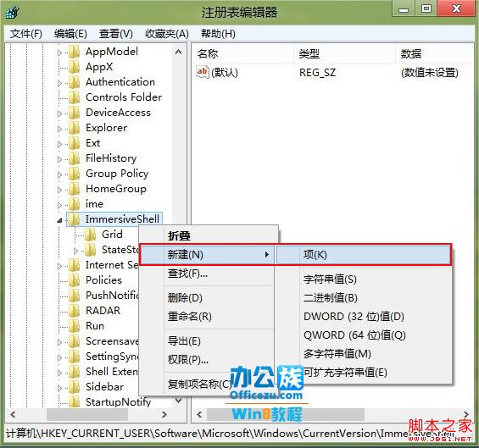Click the Controls Folder folder icon

(x=75, y=97)
